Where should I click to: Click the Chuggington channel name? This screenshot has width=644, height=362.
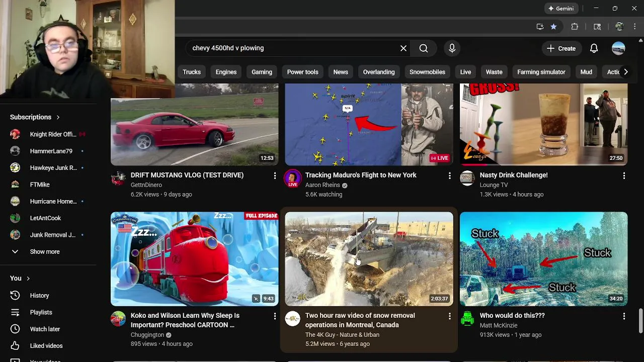click(x=147, y=335)
